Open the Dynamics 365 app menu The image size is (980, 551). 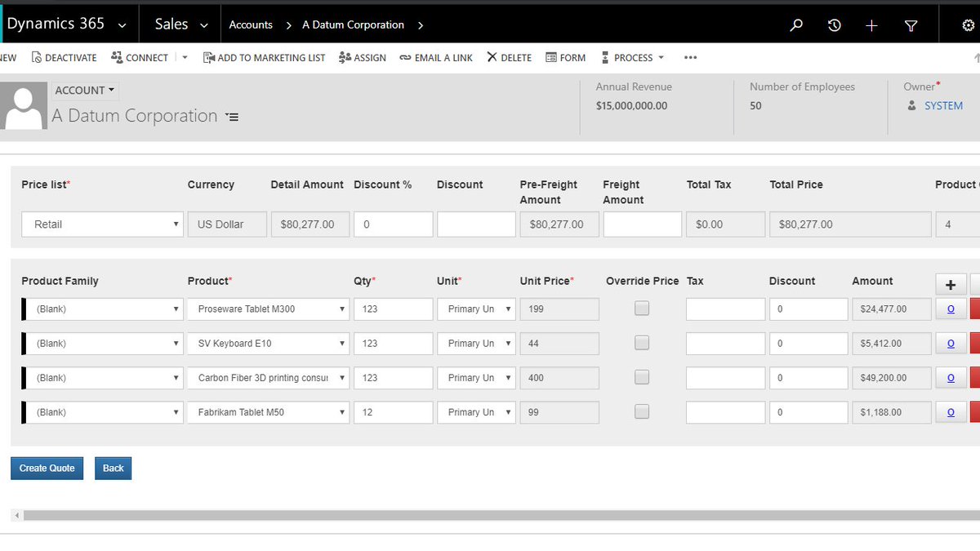(67, 24)
